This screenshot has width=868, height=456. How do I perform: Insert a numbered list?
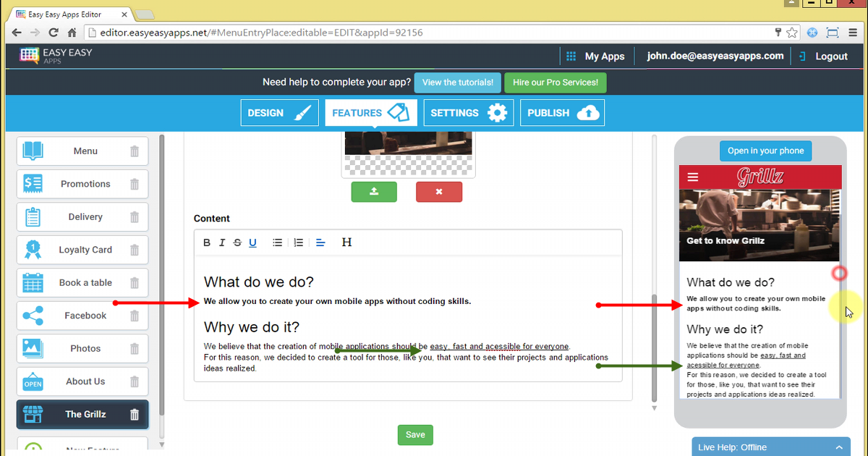(299, 242)
